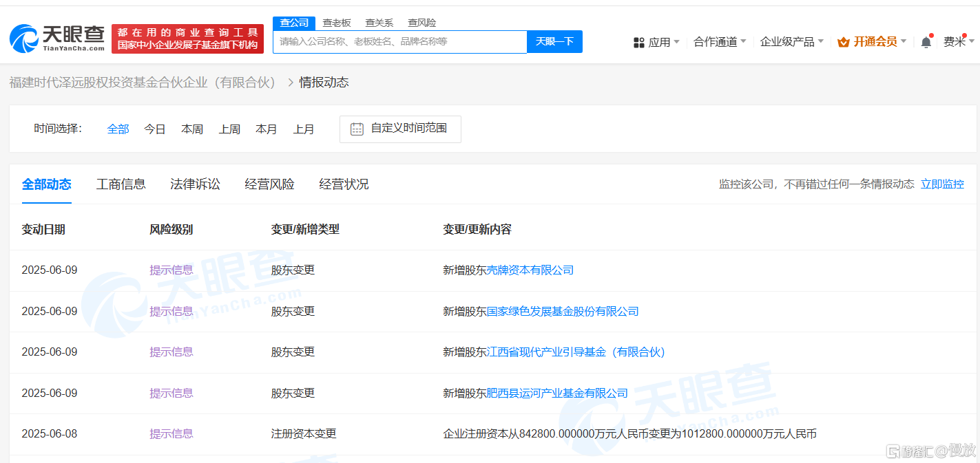
Task: Click the VIP crown icon
Action: (x=844, y=42)
